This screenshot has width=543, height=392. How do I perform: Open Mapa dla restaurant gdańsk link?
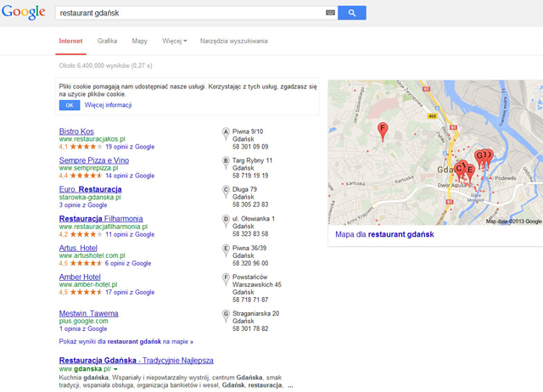point(384,234)
